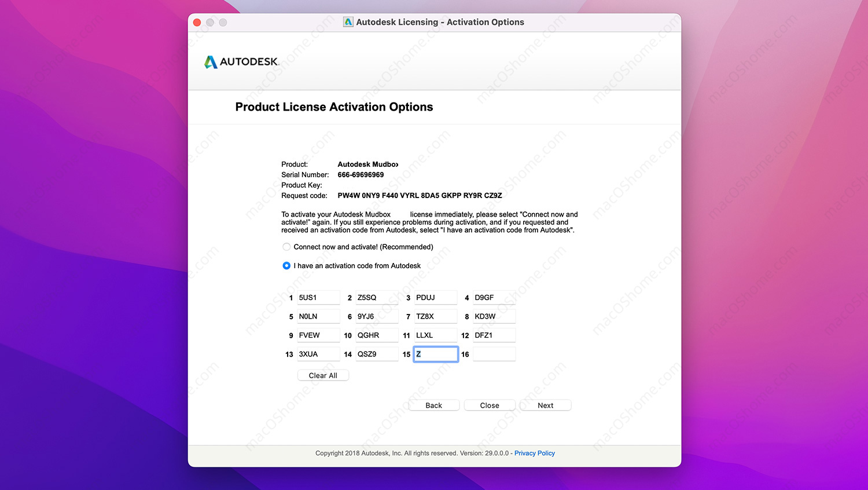Select activation field 1 containing 5US1

click(318, 297)
